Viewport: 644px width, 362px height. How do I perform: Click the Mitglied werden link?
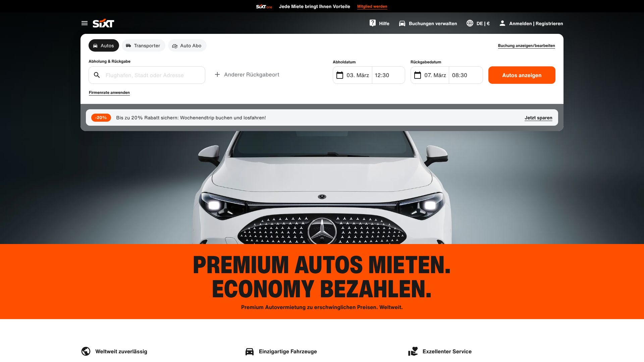coord(372,6)
